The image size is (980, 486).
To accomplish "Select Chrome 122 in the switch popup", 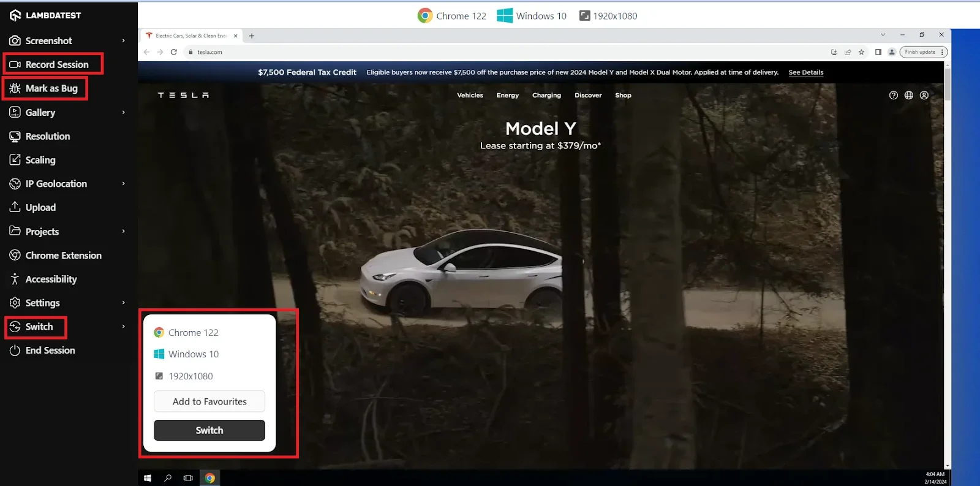I will 186,332.
